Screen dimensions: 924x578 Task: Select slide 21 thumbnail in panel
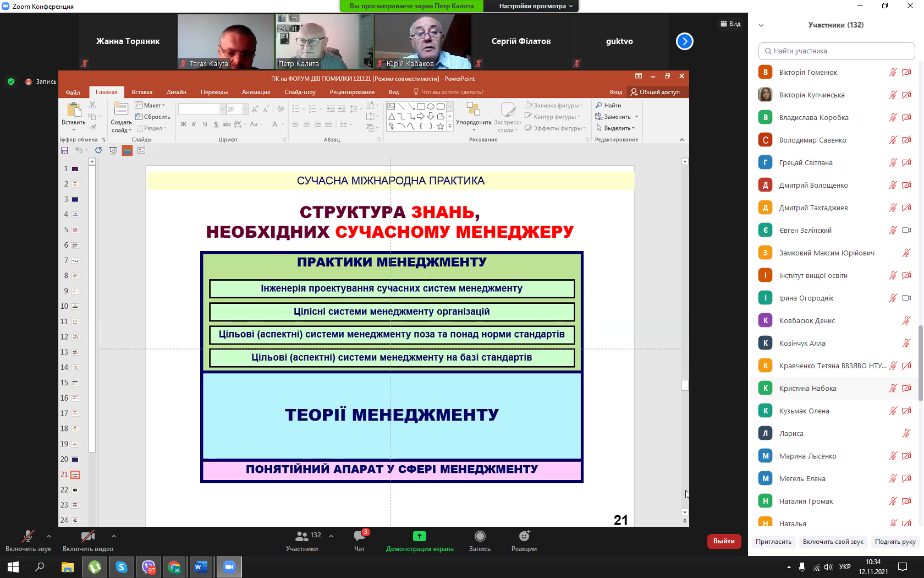[75, 475]
